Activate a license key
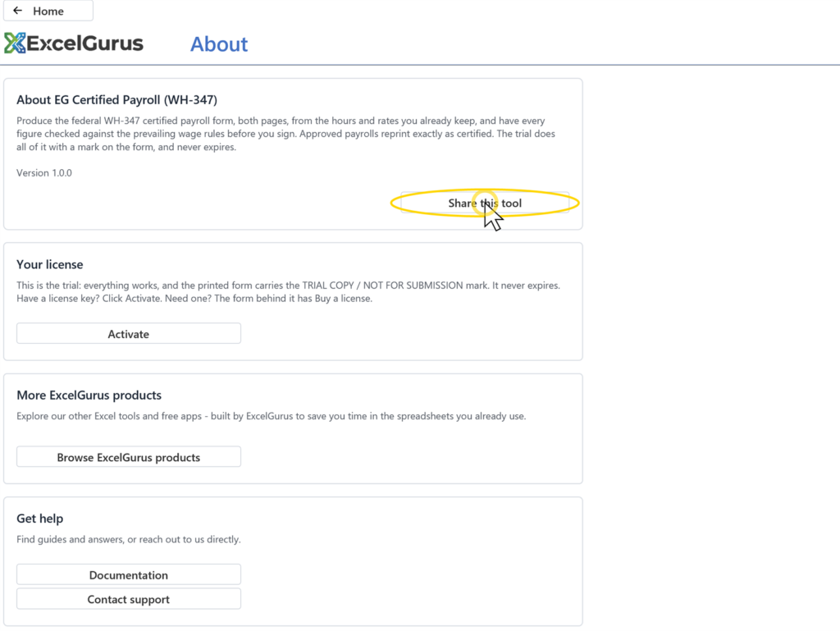The image size is (840, 631). 129,334
